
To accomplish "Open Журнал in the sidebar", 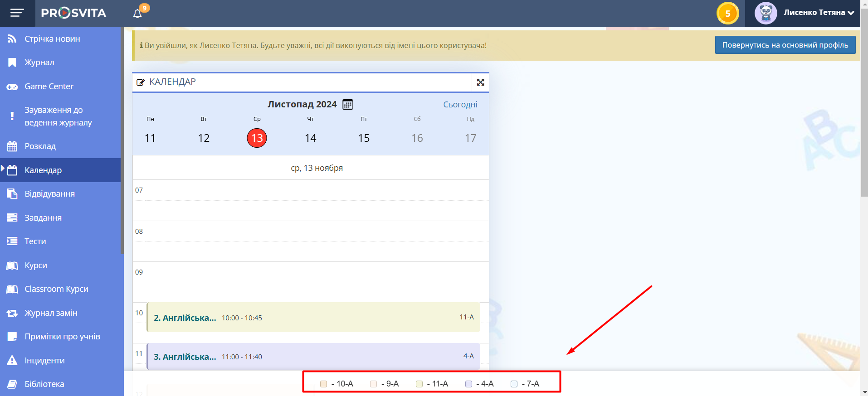I will tap(39, 63).
